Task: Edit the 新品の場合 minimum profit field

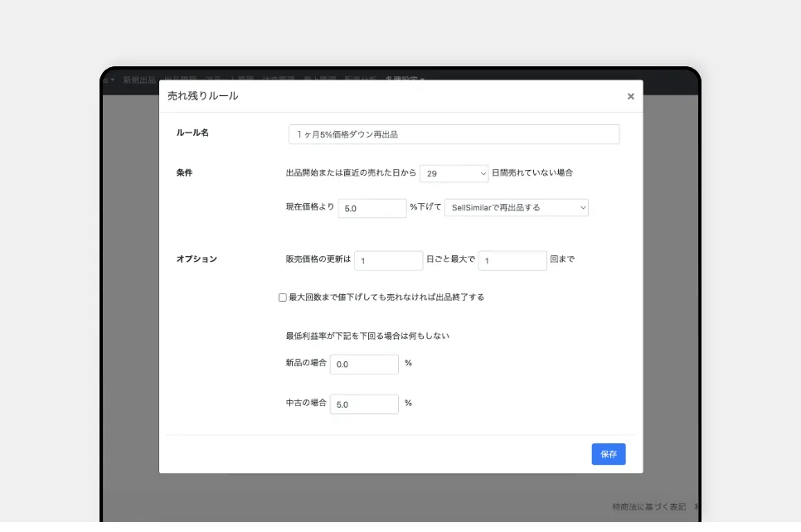Action: tap(364, 364)
